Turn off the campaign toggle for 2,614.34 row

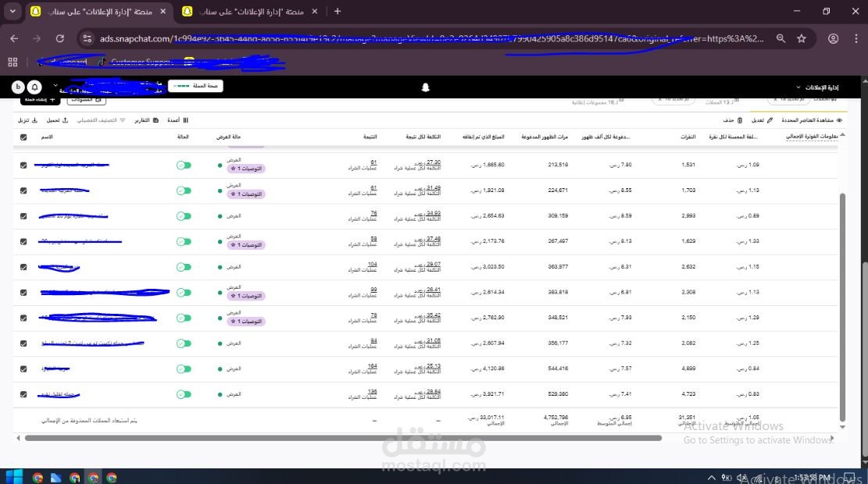[184, 293]
